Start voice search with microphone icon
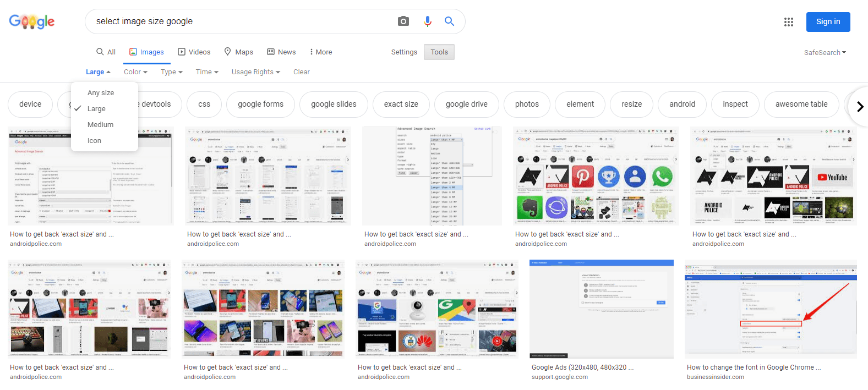 428,21
